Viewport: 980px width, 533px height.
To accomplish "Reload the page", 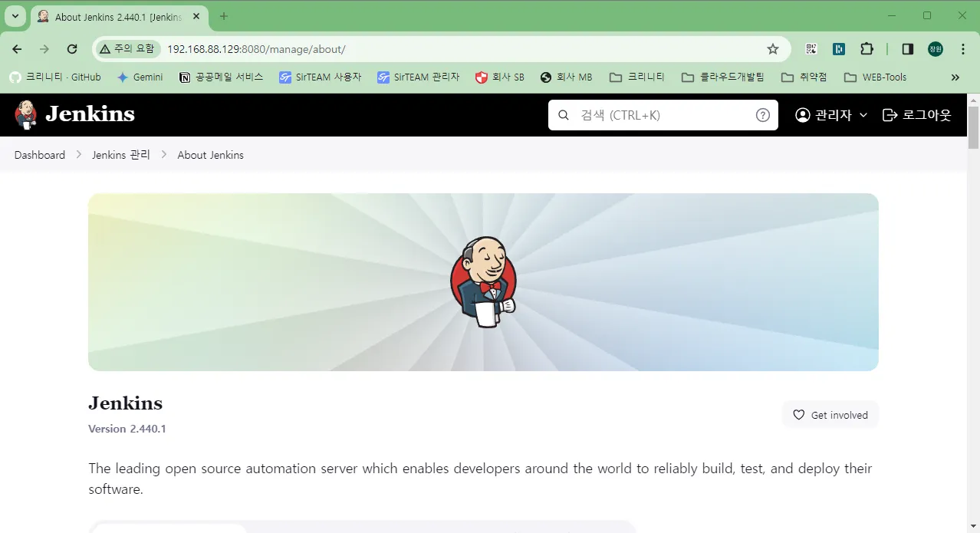I will pos(72,49).
